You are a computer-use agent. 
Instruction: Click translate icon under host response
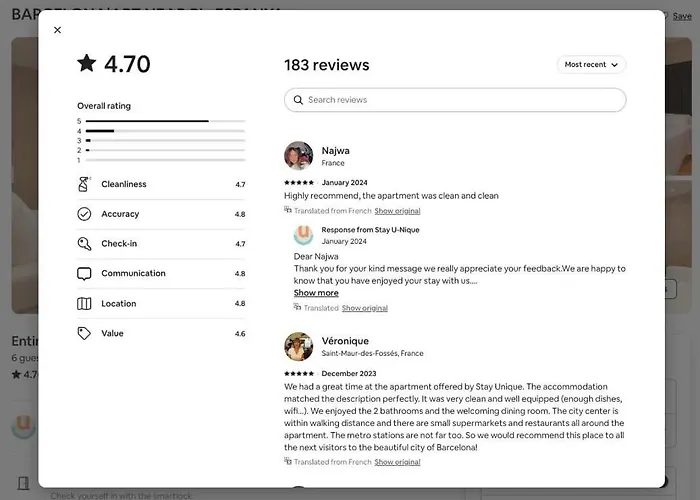[297, 307]
